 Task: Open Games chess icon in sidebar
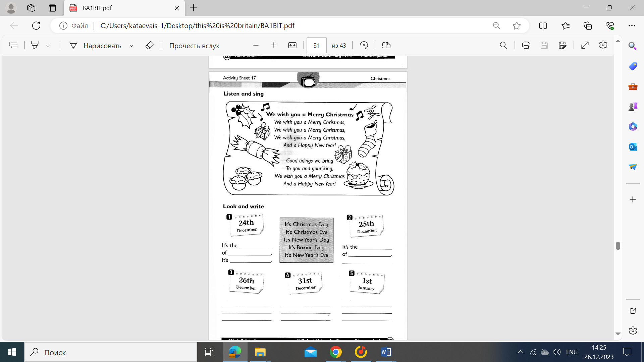click(633, 107)
